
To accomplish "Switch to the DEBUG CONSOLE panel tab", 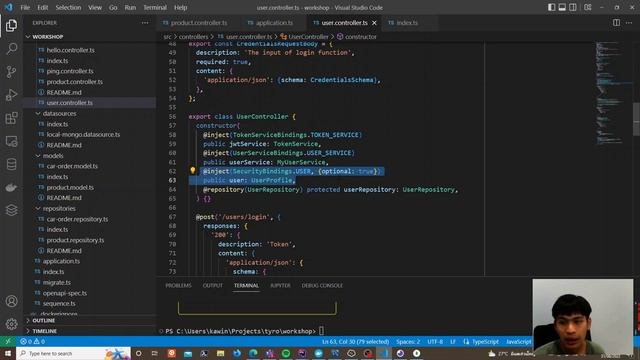I will (x=322, y=285).
